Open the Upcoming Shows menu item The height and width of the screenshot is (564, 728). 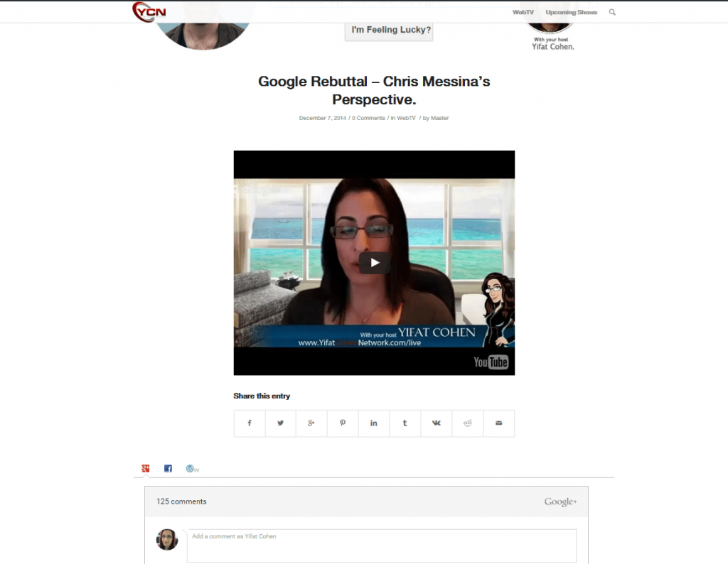571,12
